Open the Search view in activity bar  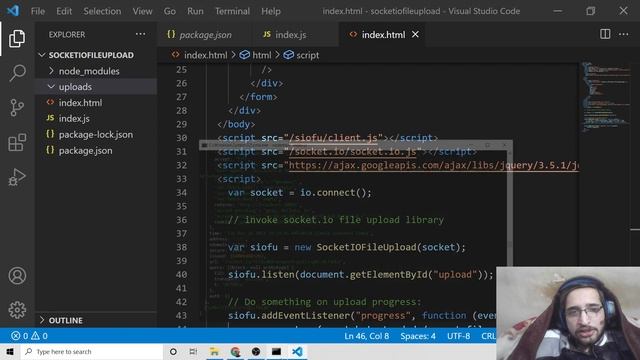pos(17,73)
